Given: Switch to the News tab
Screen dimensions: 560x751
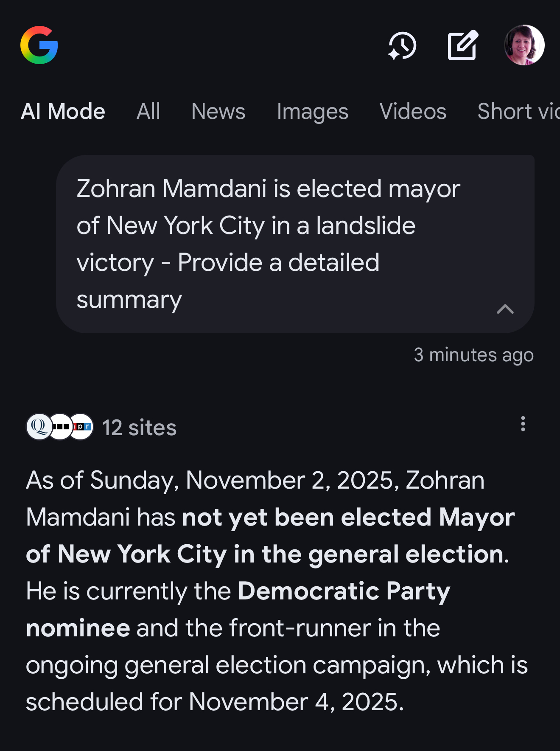Looking at the screenshot, I should pos(218,112).
